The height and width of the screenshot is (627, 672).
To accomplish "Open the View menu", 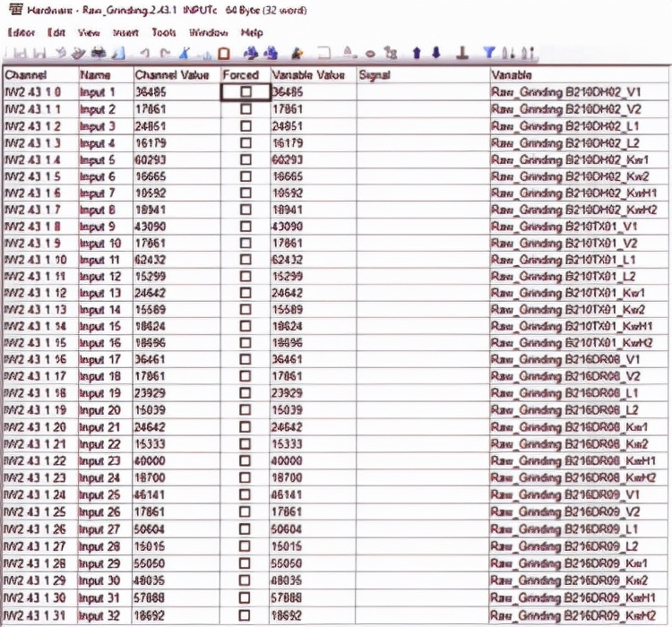I will (89, 32).
